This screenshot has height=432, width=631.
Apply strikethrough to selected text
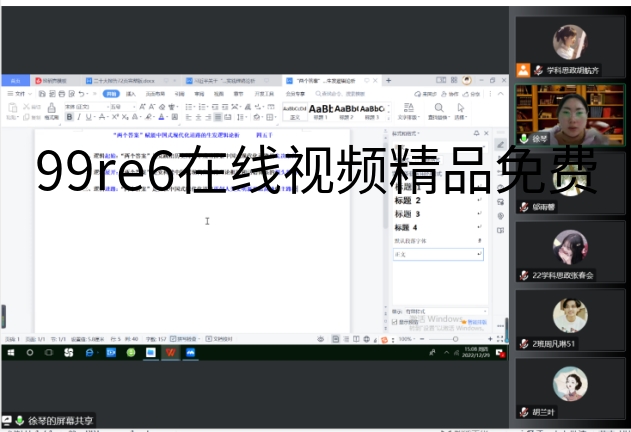tap(102, 117)
